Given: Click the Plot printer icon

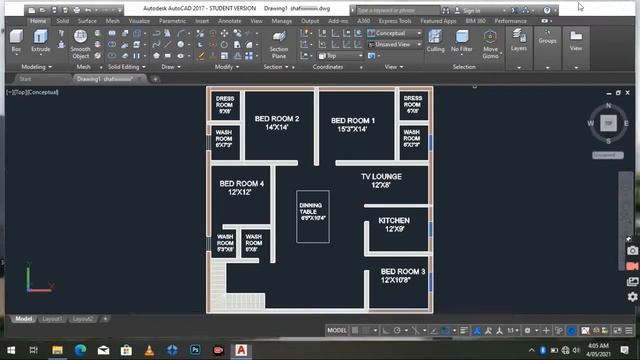Looking at the screenshot, I should pos(77,10).
